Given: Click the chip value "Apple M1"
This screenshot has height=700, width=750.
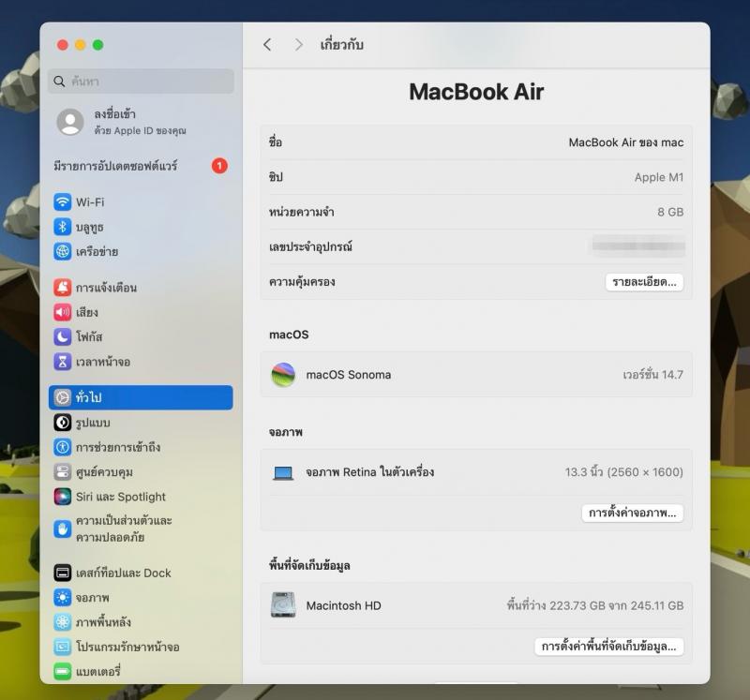Looking at the screenshot, I should 659,177.
